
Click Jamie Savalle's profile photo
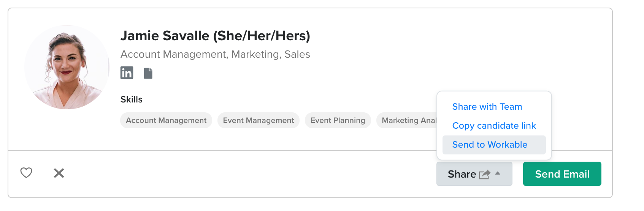(67, 67)
